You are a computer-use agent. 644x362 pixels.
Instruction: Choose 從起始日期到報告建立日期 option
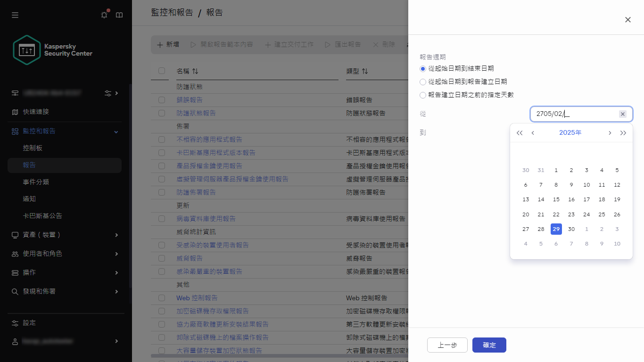tap(422, 82)
